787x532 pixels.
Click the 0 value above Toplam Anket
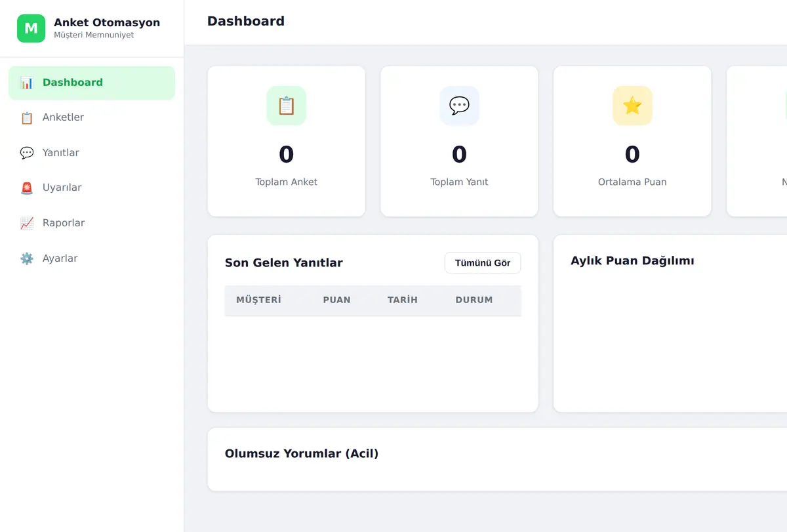click(287, 155)
